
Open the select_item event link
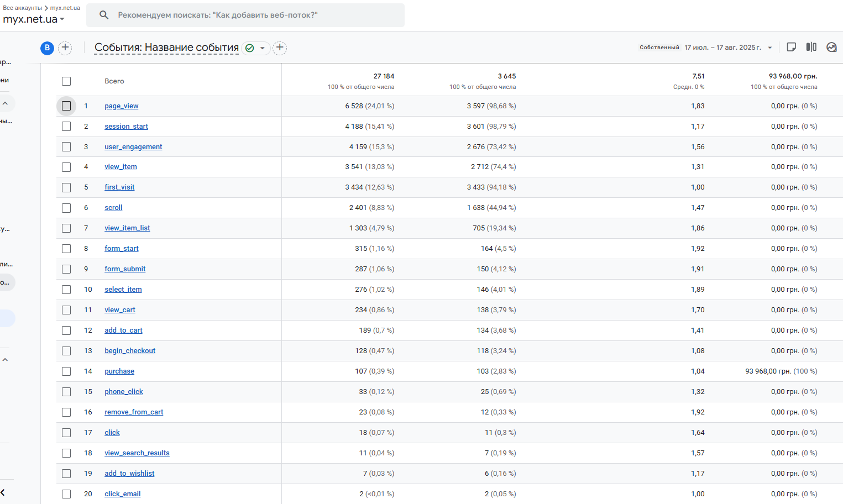(x=123, y=290)
